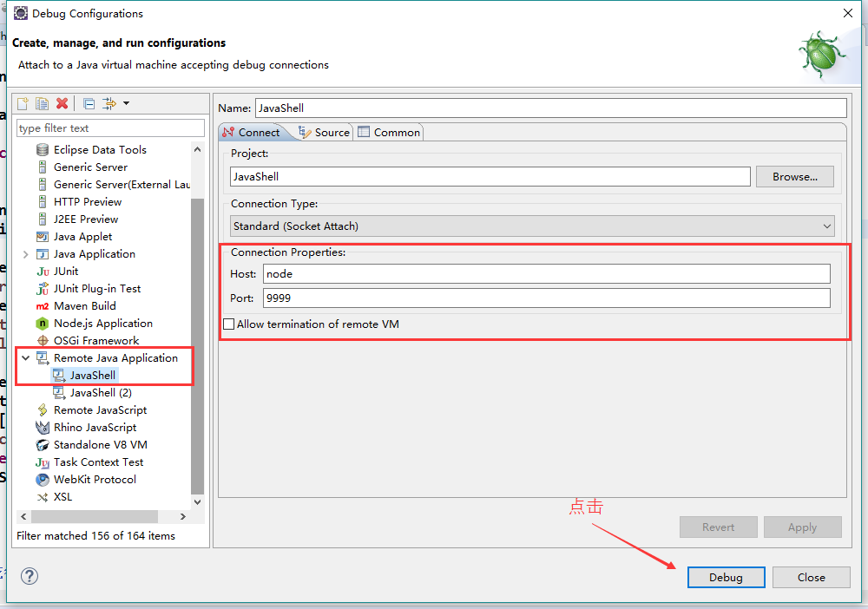Click the configuration tree vertical scrollbar

[197, 347]
